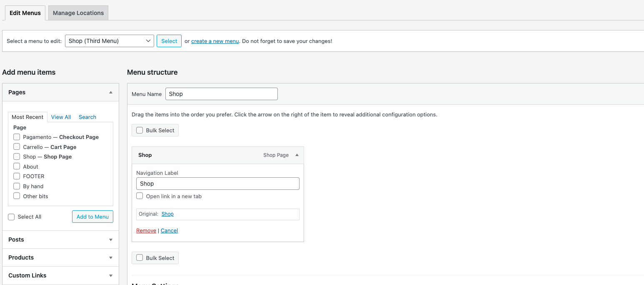Check the Carrello Cart Page box
This screenshot has height=285, width=644.
(17, 147)
